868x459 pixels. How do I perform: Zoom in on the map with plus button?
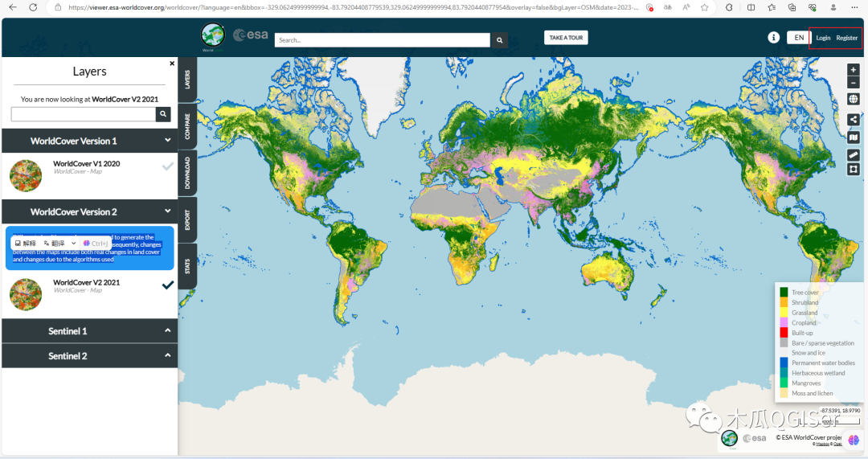pyautogui.click(x=853, y=70)
